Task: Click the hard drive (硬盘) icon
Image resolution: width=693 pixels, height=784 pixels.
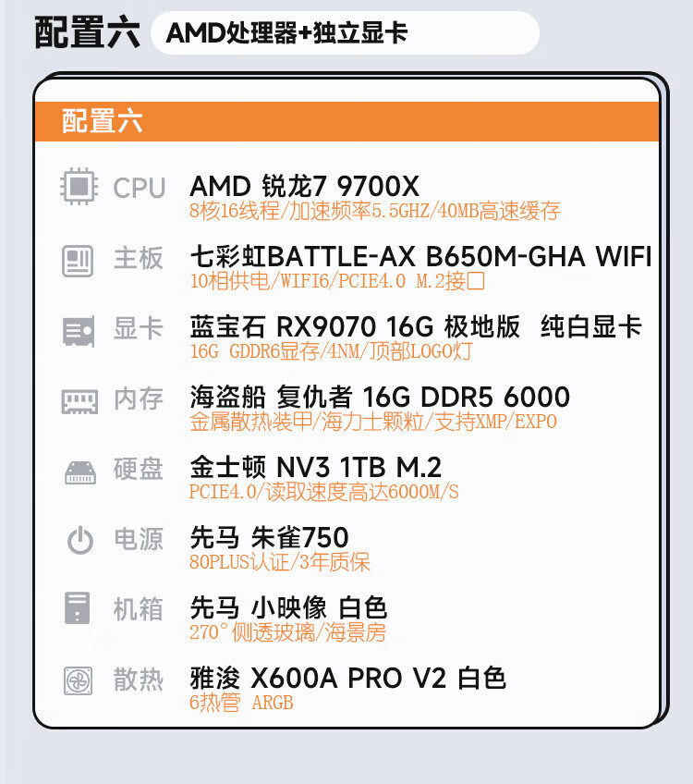Action: 79,471
